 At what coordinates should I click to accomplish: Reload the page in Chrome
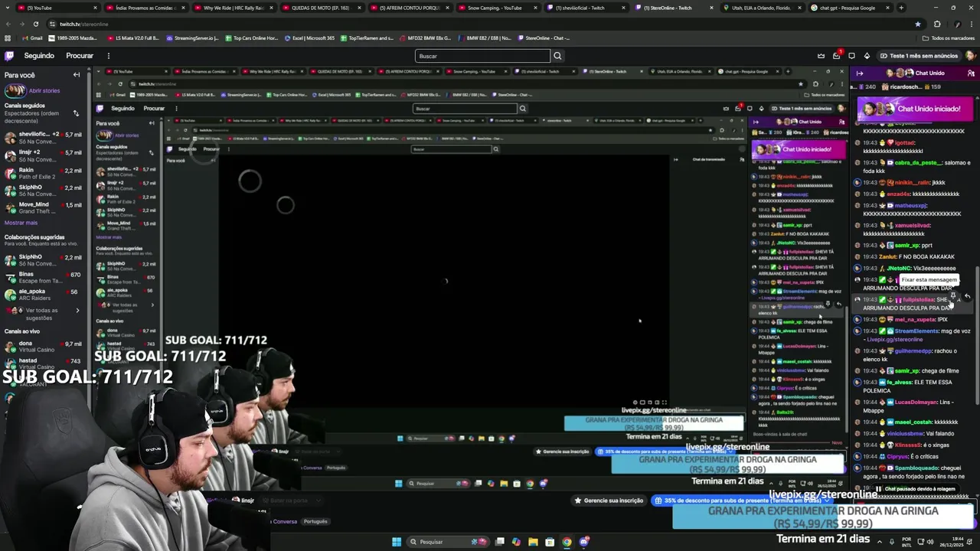tap(35, 24)
